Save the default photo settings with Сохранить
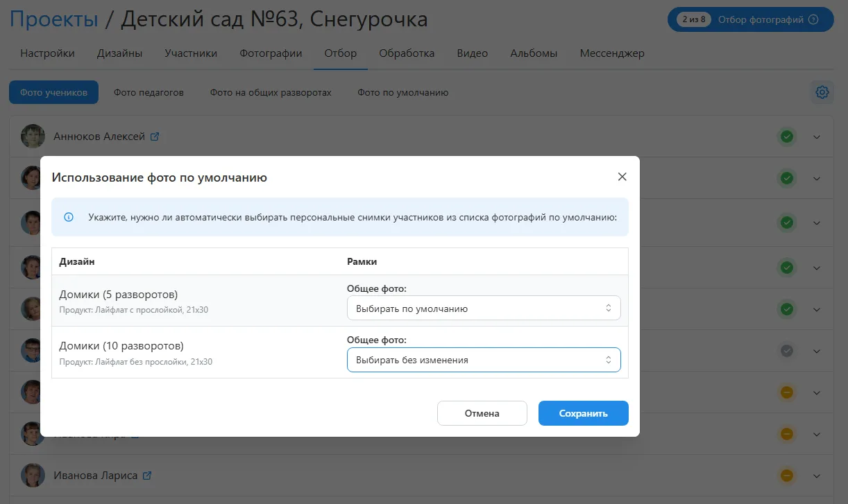This screenshot has height=504, width=848. (584, 413)
